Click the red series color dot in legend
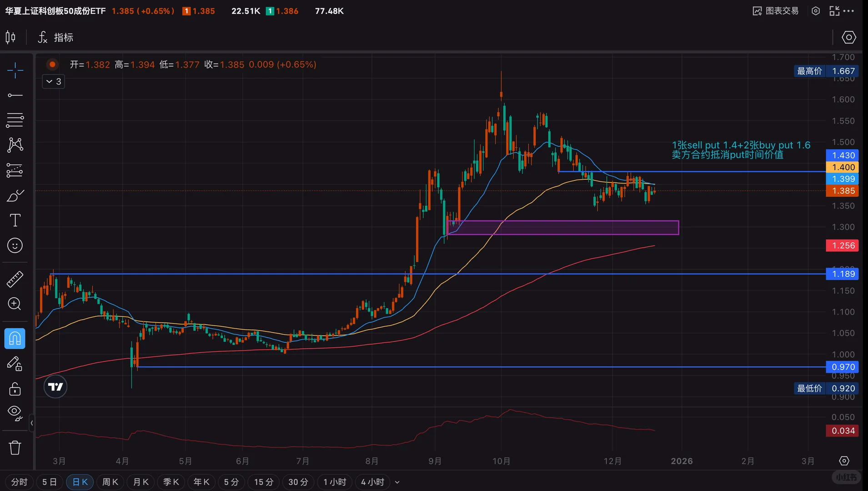Screen dimensions: 868x491 coord(52,64)
